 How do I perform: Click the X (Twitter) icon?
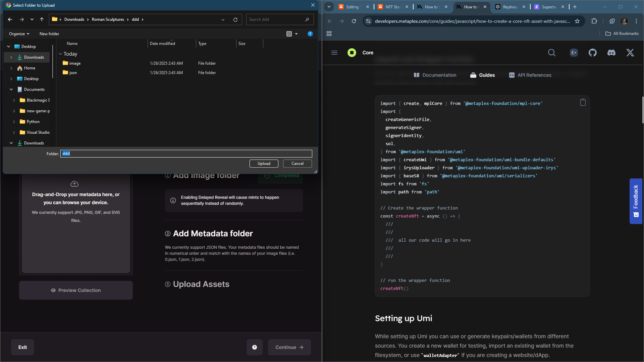[x=630, y=53]
